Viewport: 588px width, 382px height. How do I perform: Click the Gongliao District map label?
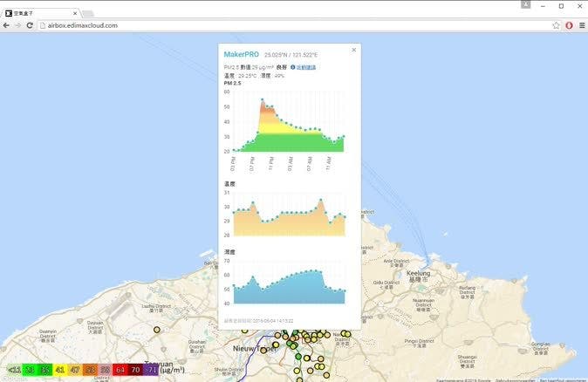[540, 348]
